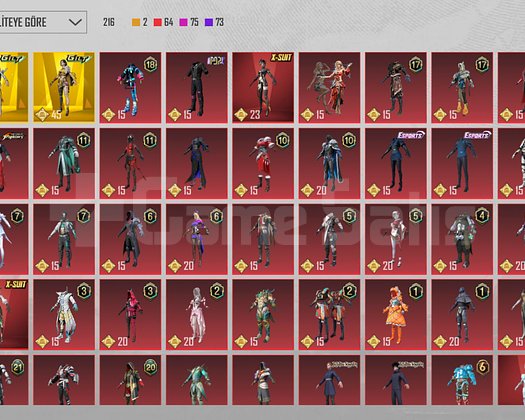This screenshot has height=420, width=525.
Task: Click the level 17 badge on dark armor outfit
Action: coord(416,65)
